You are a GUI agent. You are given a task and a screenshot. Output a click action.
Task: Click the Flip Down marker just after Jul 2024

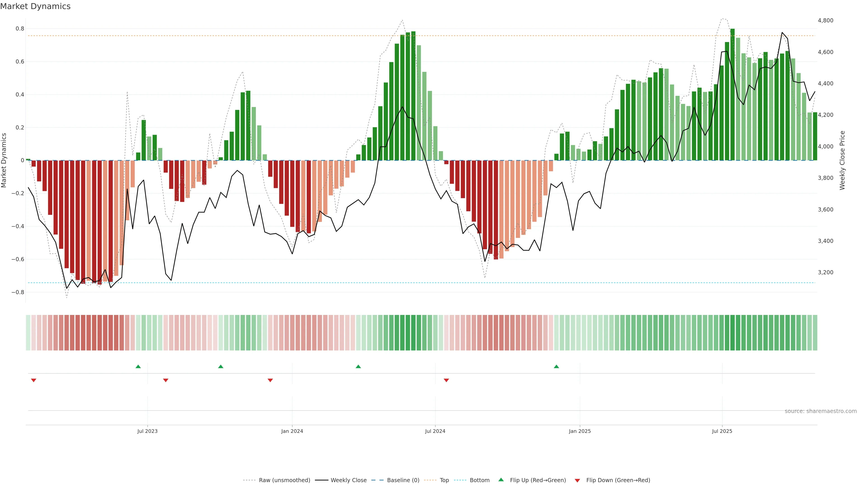point(446,380)
